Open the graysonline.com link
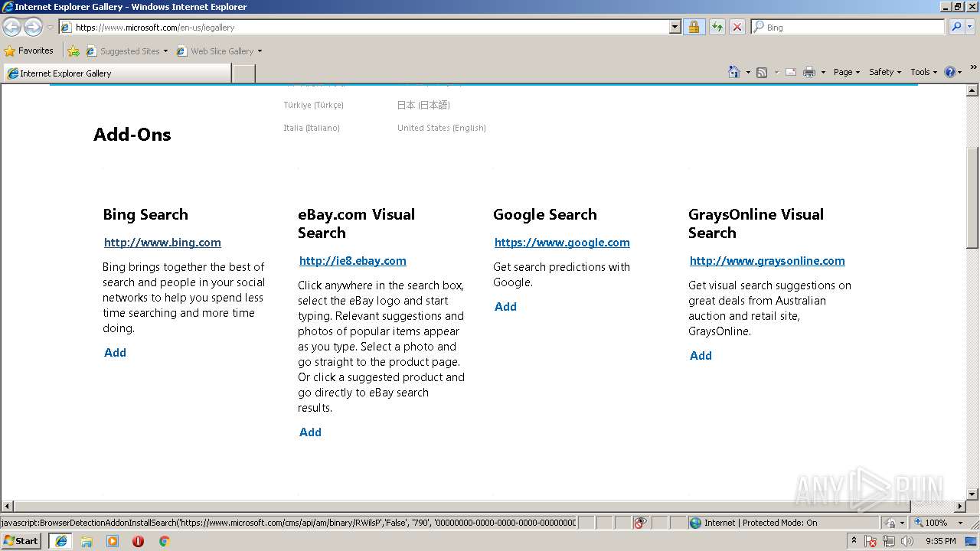Viewport: 980px width, 551px height. [767, 261]
